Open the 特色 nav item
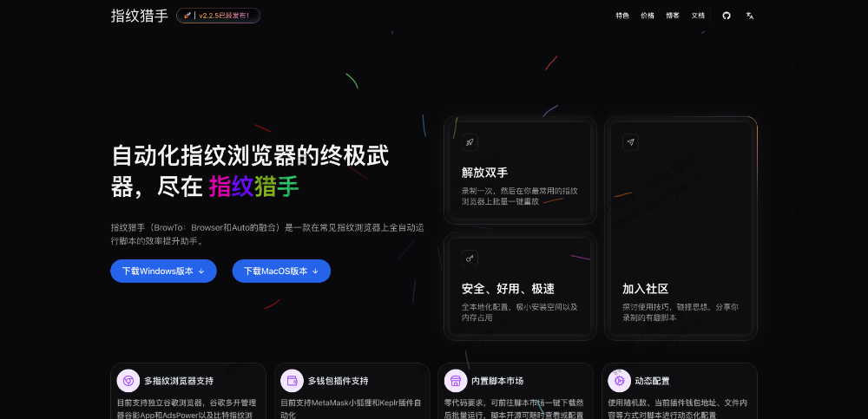The image size is (868, 419). [622, 16]
